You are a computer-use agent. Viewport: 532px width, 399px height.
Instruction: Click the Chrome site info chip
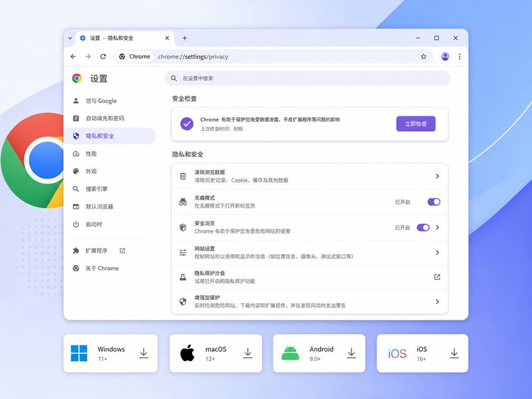pos(135,57)
